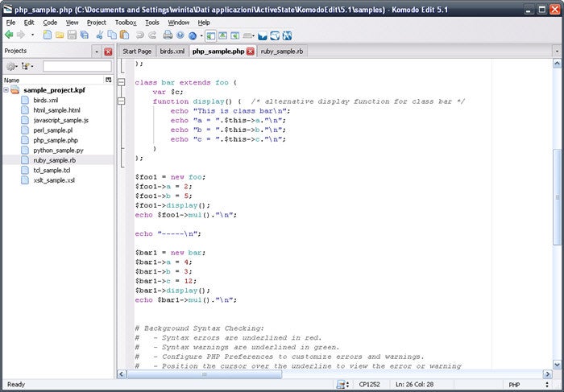Screen dimensions: 564x392
Task: Switch to the birds.xml tab
Action: click(x=172, y=51)
